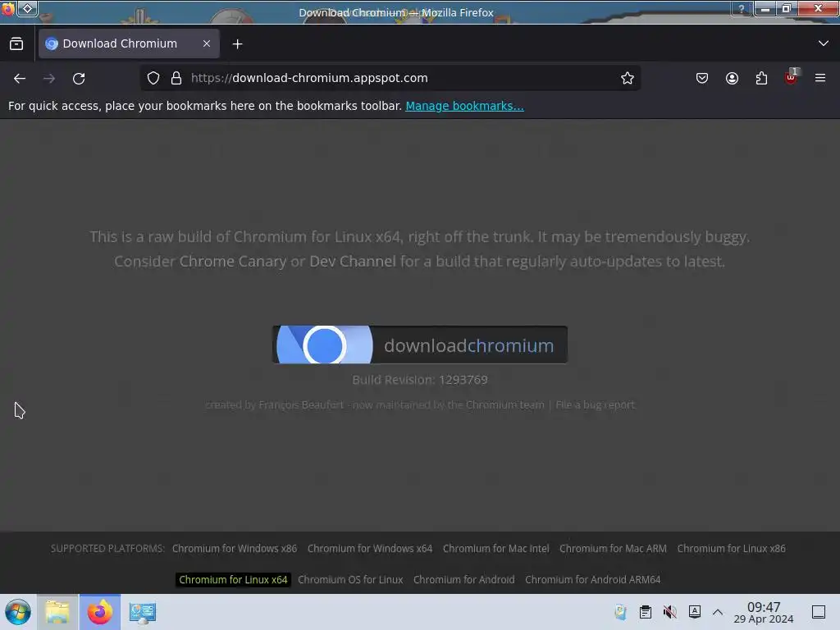
Task: Open the system settings taskbar icon
Action: coord(143,612)
